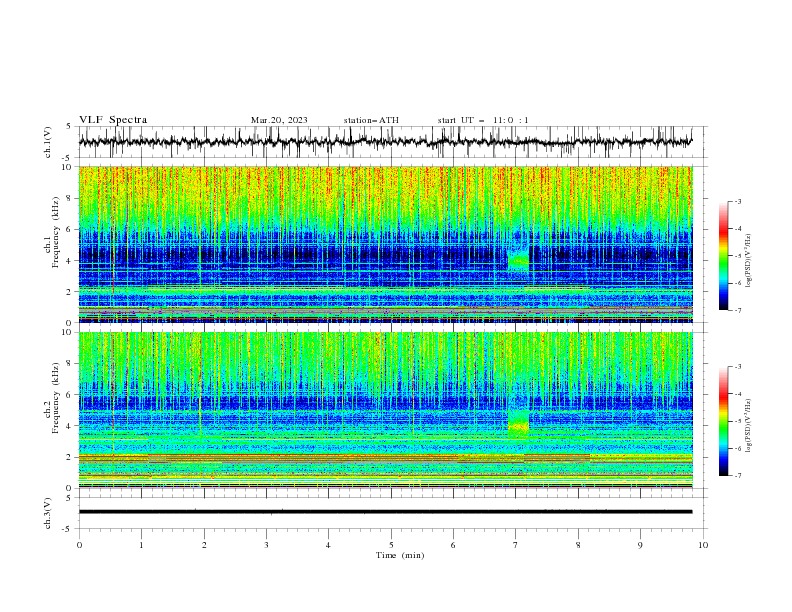Click the ch.2 color scale bar
Screen dimensions: 792x612
[723, 421]
